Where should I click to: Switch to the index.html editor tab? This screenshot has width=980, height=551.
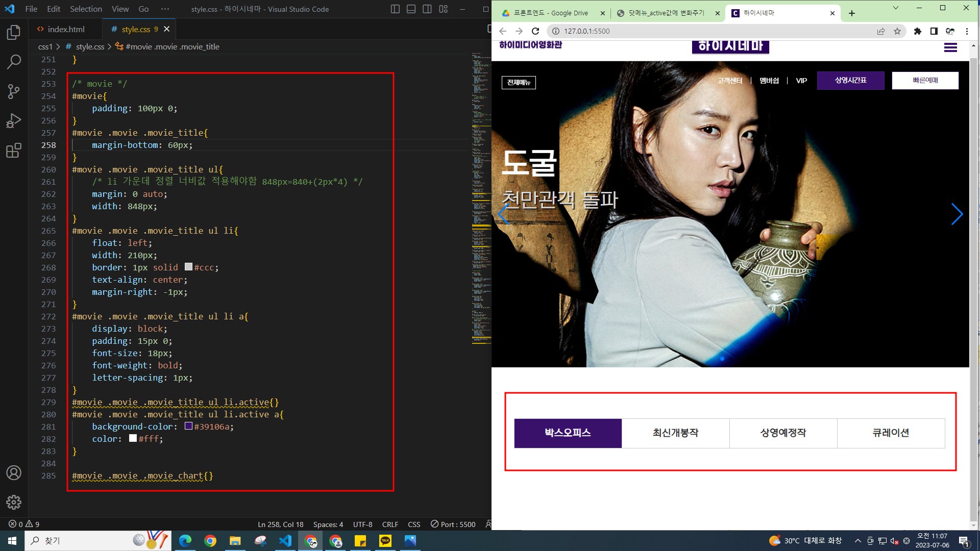pyautogui.click(x=66, y=29)
